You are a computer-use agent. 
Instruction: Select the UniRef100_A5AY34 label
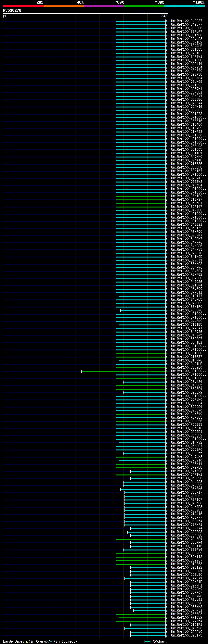coord(187,67)
